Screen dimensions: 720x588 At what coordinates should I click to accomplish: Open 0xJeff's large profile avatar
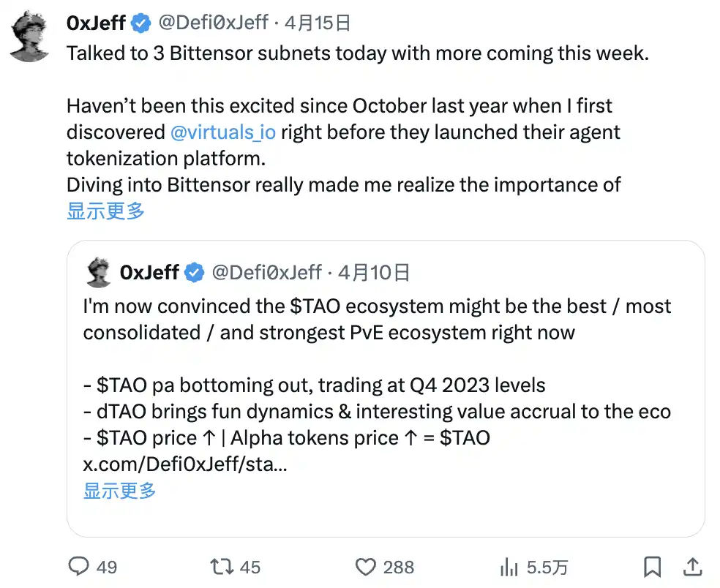[x=30, y=37]
